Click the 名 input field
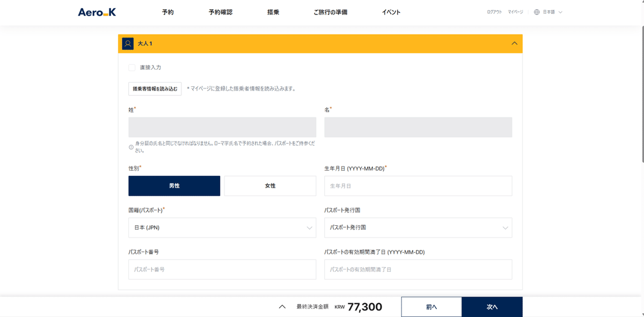644x317 pixels. (418, 127)
